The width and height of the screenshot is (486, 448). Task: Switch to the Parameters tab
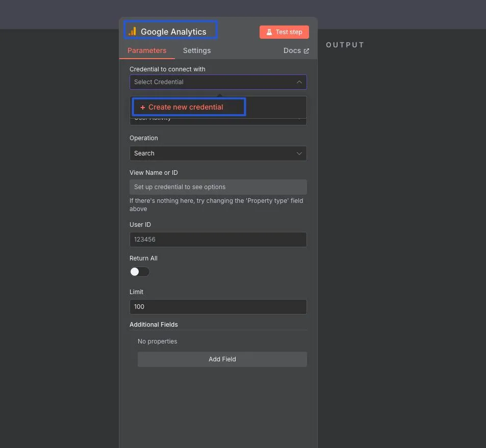(147, 50)
